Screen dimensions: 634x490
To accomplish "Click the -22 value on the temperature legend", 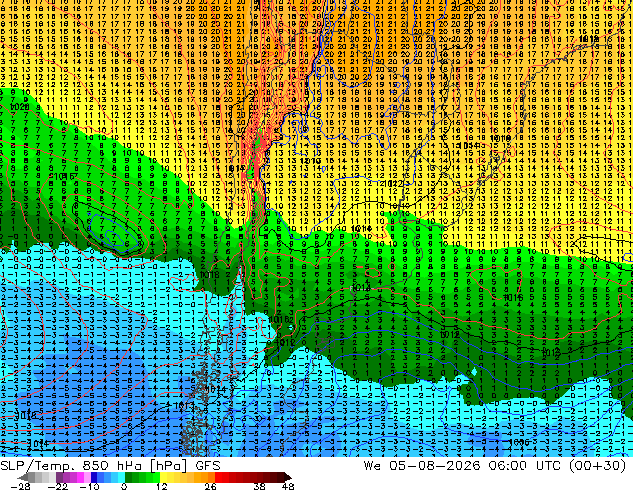I will click(x=57, y=486).
